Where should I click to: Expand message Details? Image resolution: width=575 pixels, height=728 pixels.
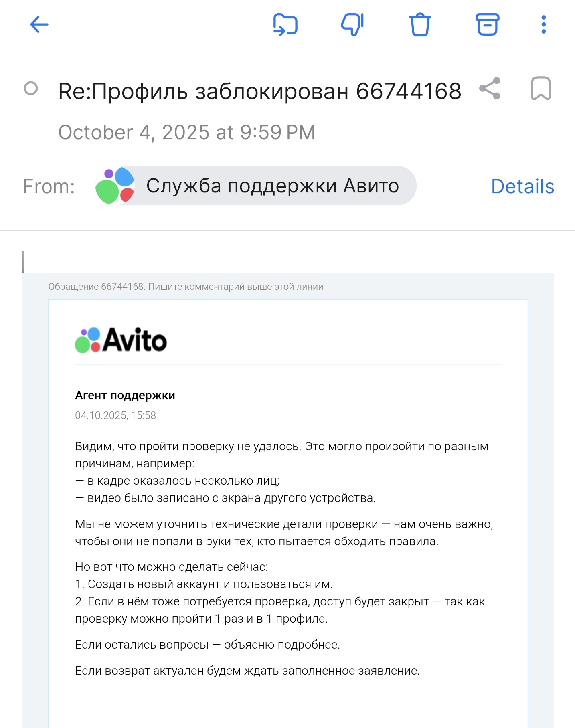tap(522, 186)
